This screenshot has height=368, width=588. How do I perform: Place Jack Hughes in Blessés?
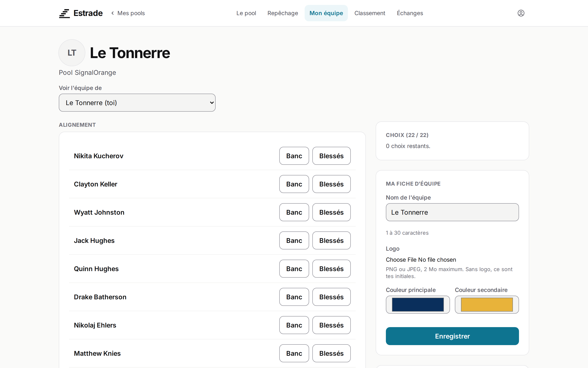[x=331, y=240]
